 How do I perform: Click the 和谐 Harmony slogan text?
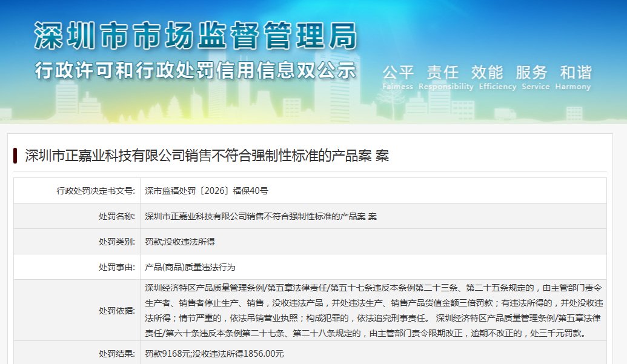point(573,78)
